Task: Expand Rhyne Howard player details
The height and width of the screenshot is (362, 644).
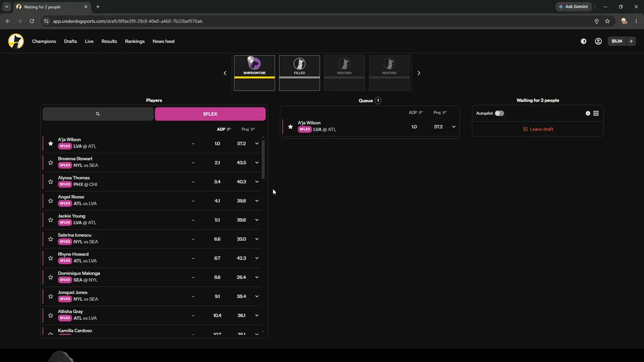Action: [257, 258]
